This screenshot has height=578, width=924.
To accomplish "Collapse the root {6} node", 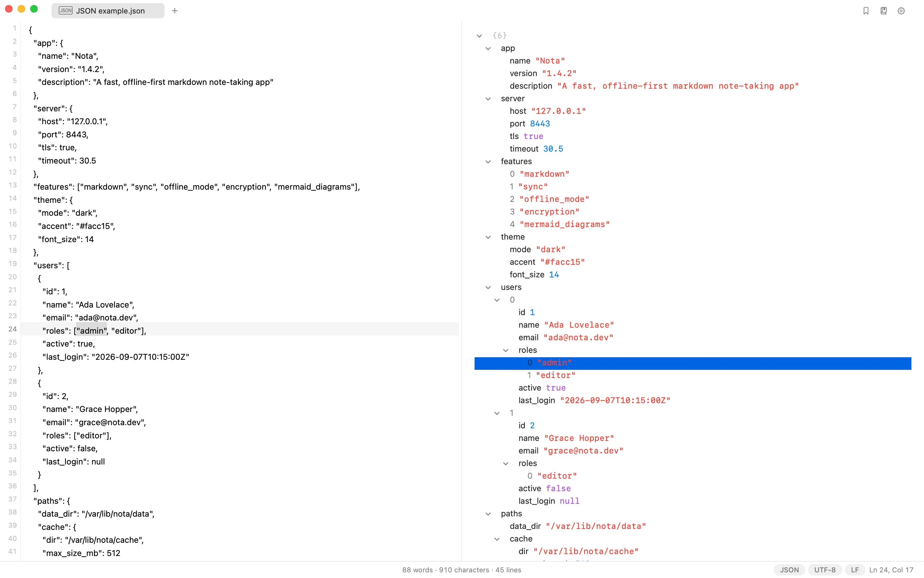I will coord(479,36).
